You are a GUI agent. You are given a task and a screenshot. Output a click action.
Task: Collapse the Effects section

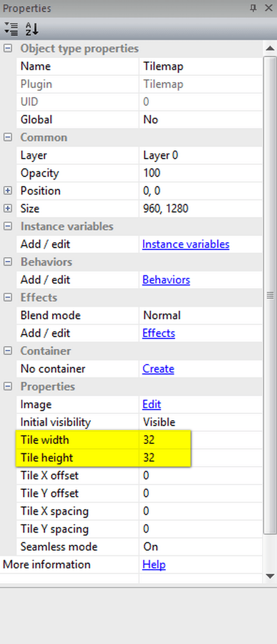(x=8, y=298)
